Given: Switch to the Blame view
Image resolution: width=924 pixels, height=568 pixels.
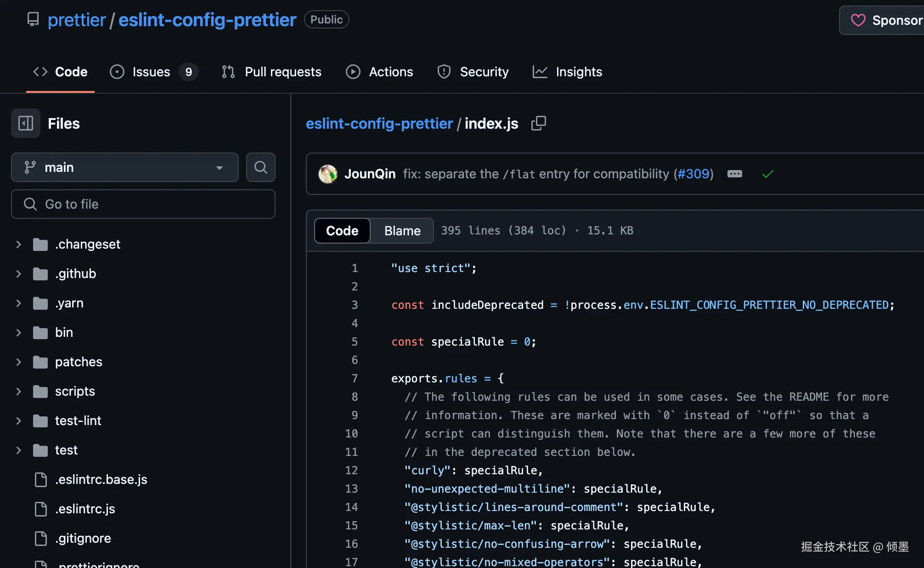Looking at the screenshot, I should click(402, 231).
